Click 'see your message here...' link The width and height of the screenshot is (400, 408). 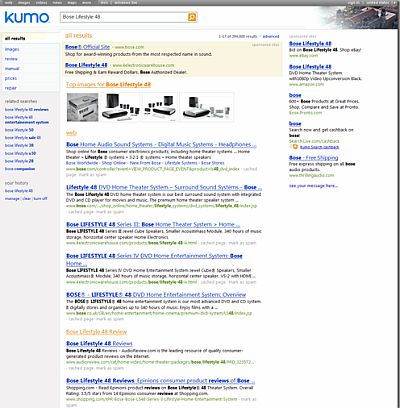point(313,186)
